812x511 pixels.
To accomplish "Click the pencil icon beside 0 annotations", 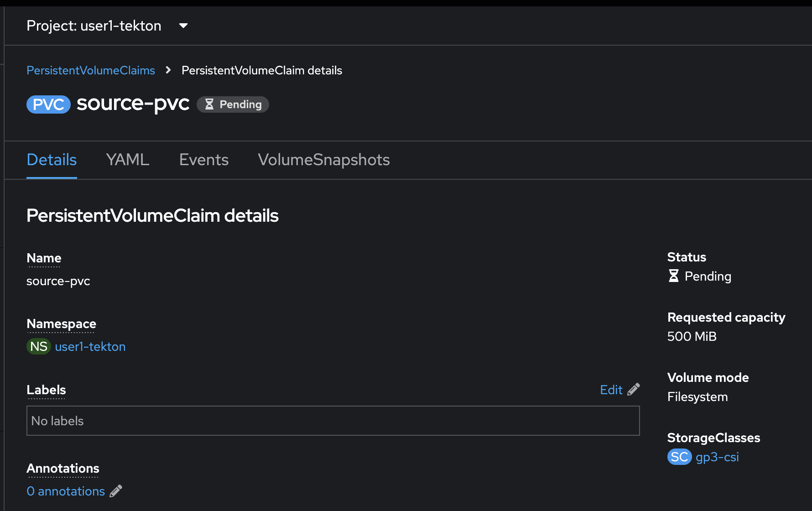I will click(116, 491).
